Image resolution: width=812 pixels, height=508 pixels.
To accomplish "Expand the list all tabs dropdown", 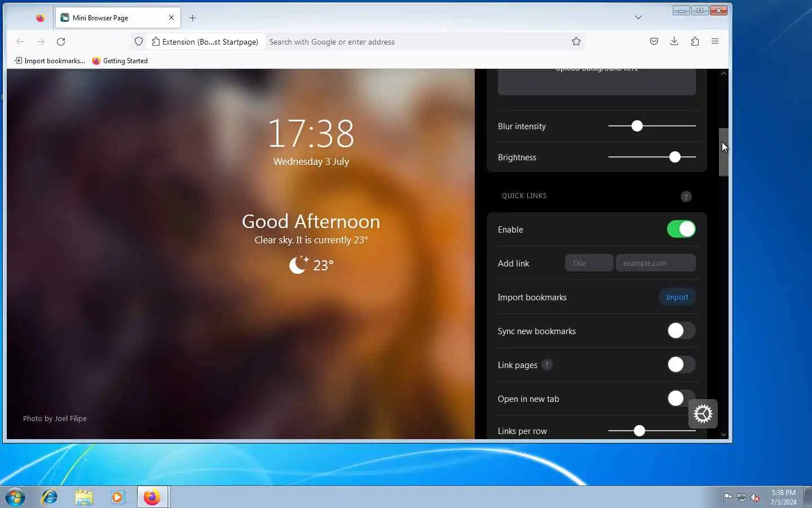I will click(x=638, y=17).
